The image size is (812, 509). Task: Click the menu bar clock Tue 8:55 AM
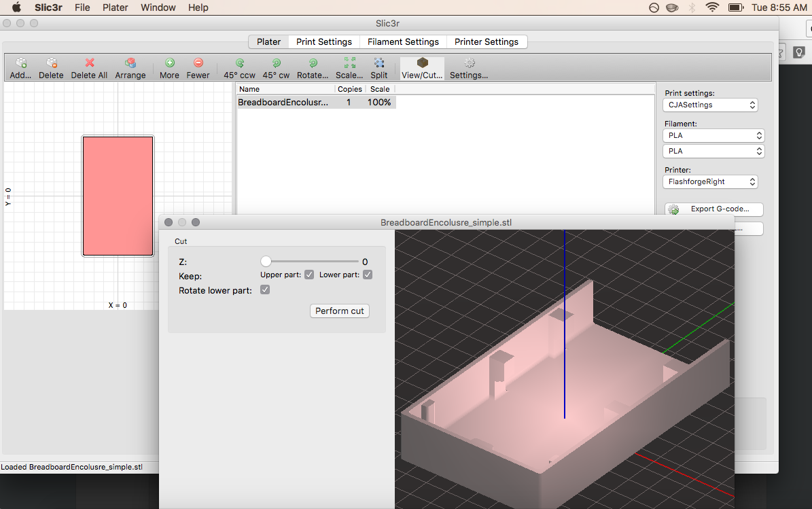click(779, 7)
